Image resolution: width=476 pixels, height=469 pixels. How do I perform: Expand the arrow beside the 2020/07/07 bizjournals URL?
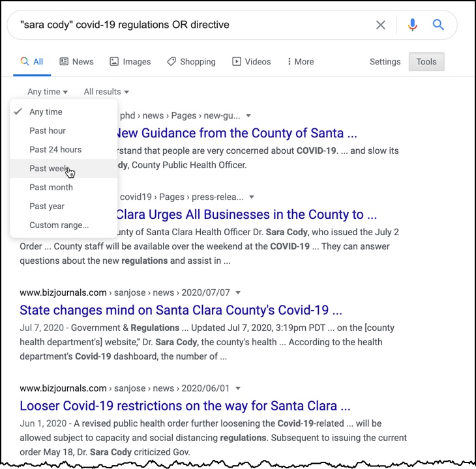238,292
